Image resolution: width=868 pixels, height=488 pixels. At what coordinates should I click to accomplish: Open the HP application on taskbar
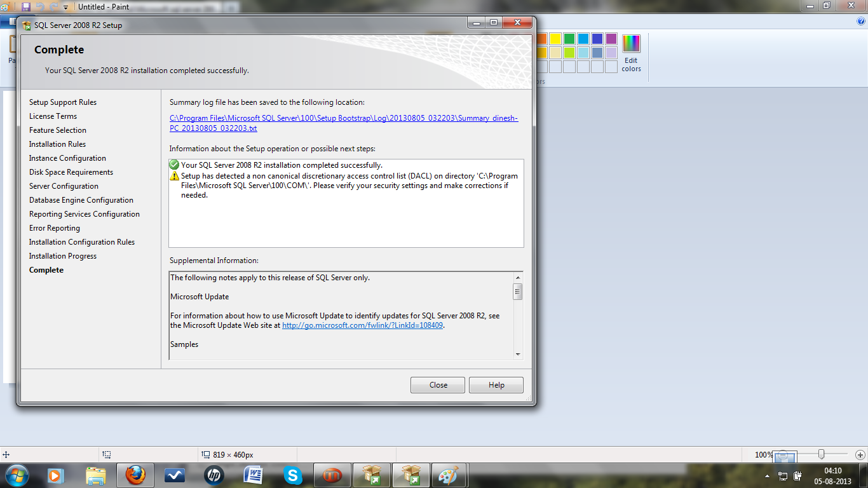[x=214, y=475]
